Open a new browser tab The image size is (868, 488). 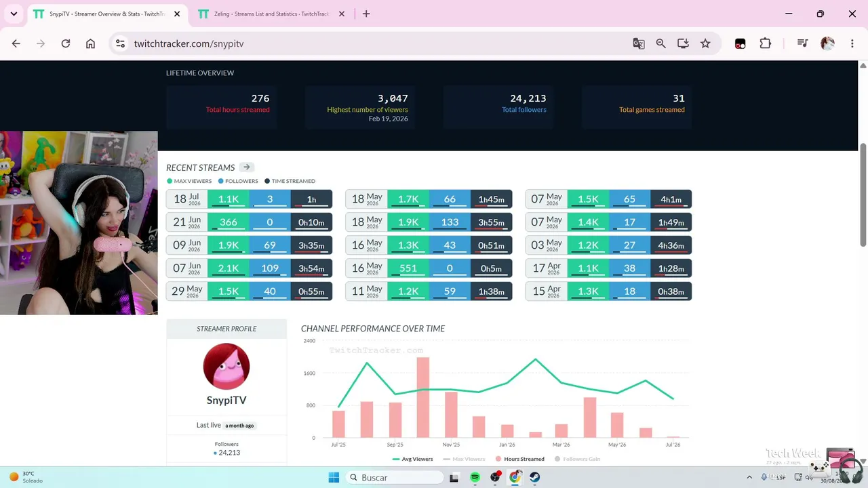(366, 14)
